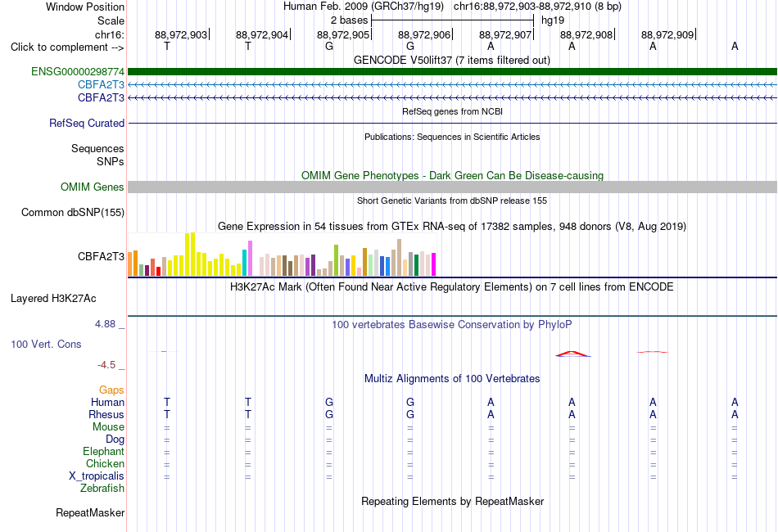Click the Rhesus species label

tap(106, 414)
